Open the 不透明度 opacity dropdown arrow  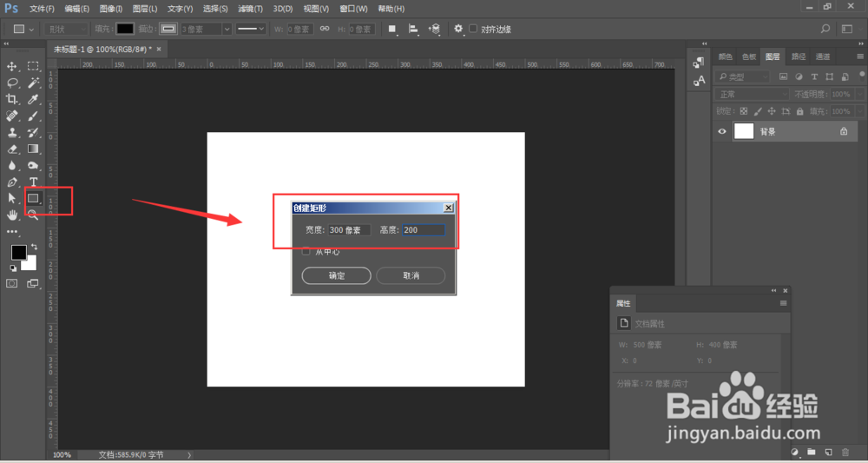click(859, 94)
